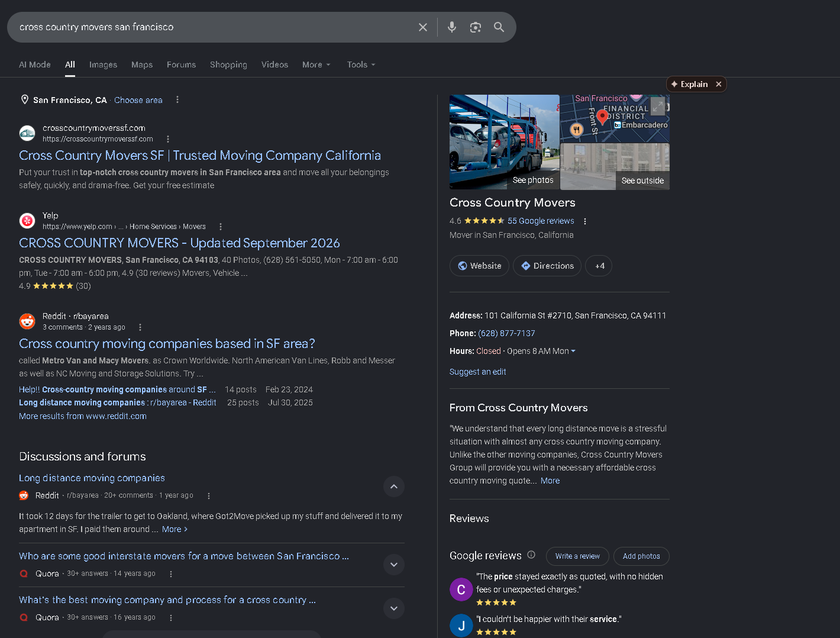The image size is (840, 638).
Task: Get Directions to Cross Country Movers
Action: tap(547, 266)
